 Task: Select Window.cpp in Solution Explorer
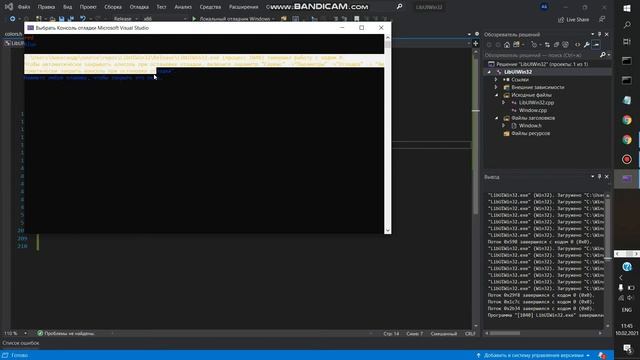[533, 110]
